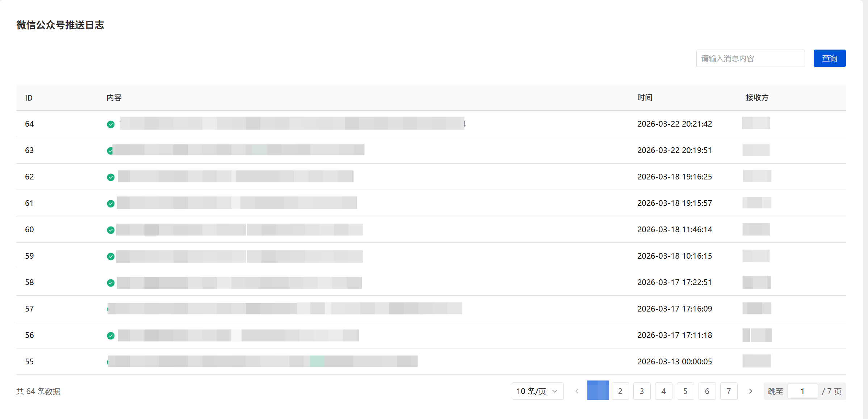Image resolution: width=868 pixels, height=419 pixels.
Task: Click the 时间 column header
Action: coord(645,98)
